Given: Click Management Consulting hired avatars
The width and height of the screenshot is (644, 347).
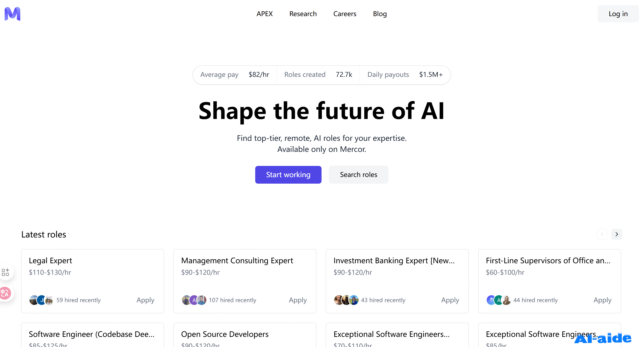Looking at the screenshot, I should click(194, 300).
